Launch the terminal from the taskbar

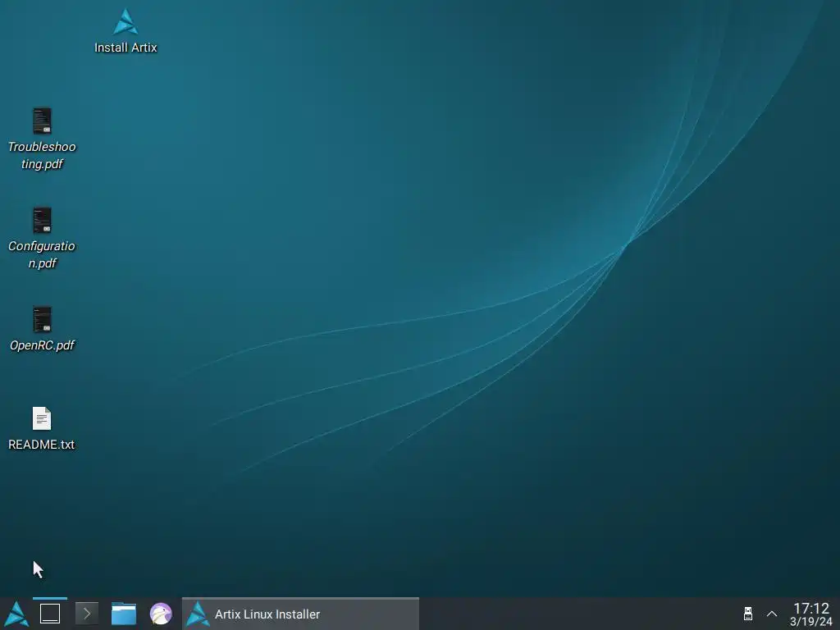[87, 614]
